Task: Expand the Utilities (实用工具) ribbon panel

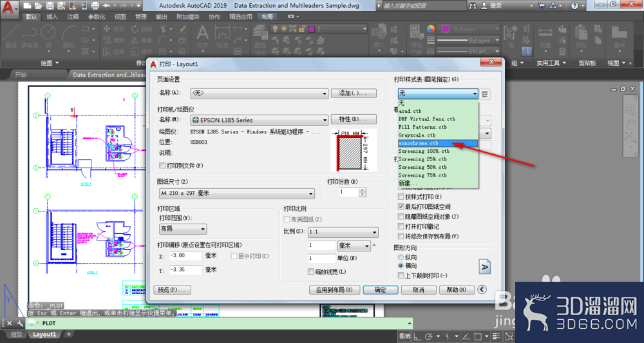Action: click(551, 63)
